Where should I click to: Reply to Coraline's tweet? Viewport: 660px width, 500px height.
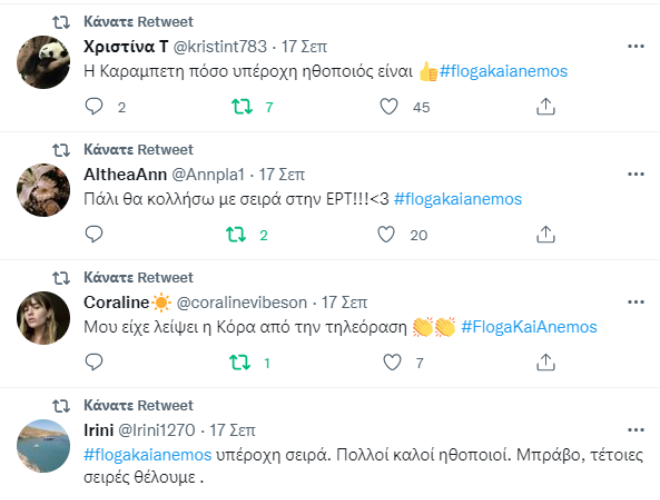95,362
